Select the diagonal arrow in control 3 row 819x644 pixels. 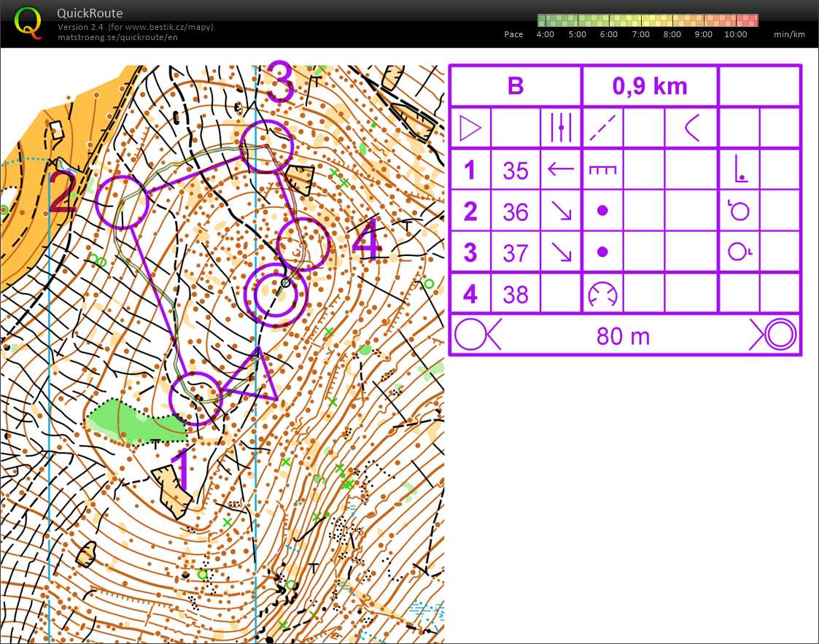[x=560, y=252]
